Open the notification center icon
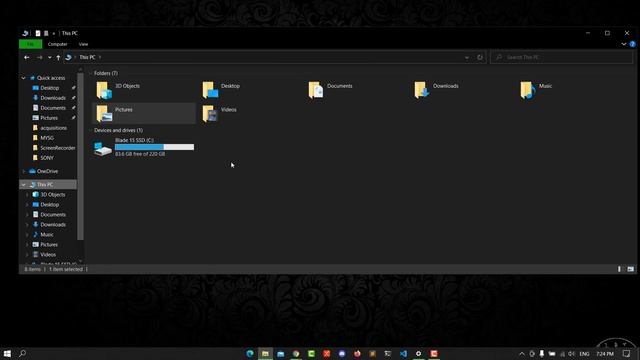 tap(627, 353)
